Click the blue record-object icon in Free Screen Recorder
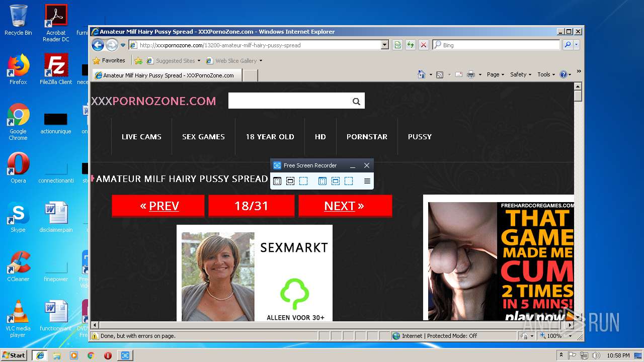The height and width of the screenshot is (362, 644). click(336, 181)
